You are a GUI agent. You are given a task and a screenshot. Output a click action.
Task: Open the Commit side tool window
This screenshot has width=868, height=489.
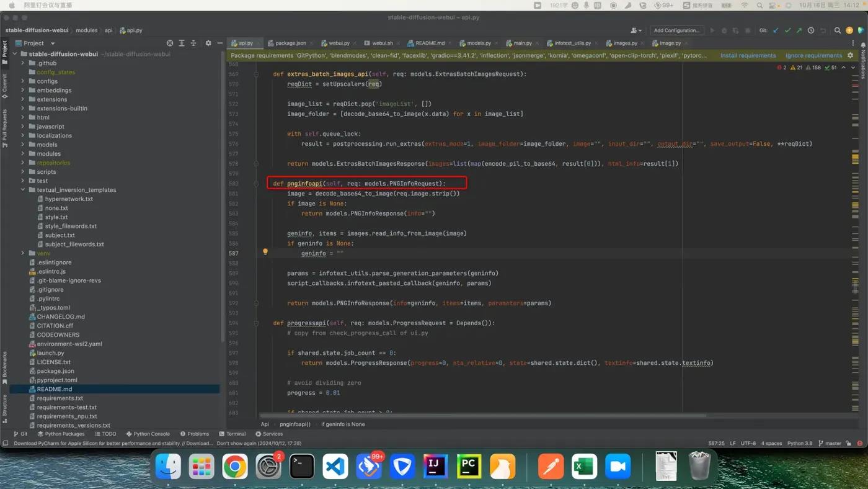4,87
